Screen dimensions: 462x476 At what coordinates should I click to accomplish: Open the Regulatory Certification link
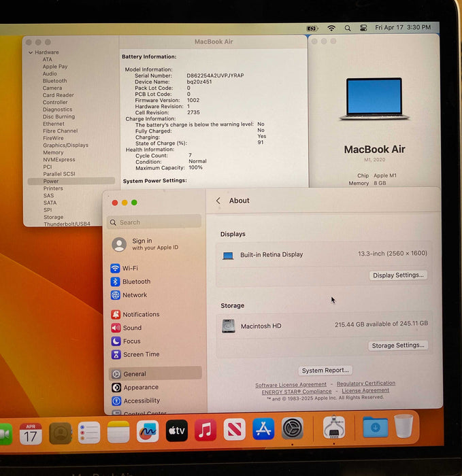tap(366, 384)
